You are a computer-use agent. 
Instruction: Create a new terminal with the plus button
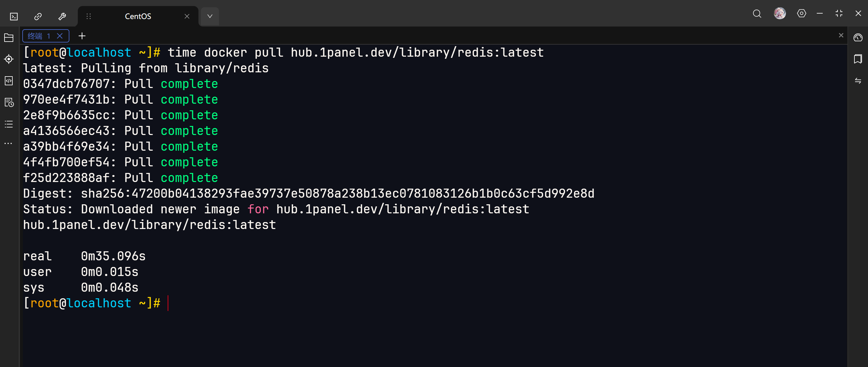pyautogui.click(x=82, y=36)
